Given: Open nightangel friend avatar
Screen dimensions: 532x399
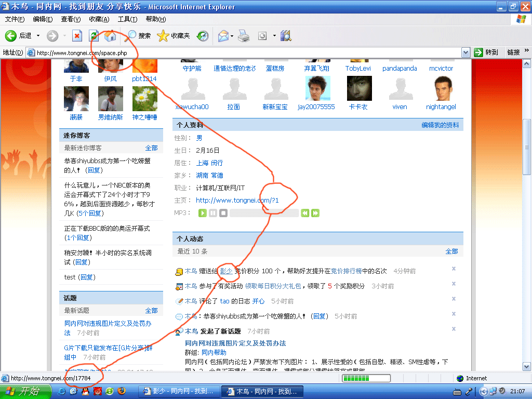Looking at the screenshot, I should [443, 88].
